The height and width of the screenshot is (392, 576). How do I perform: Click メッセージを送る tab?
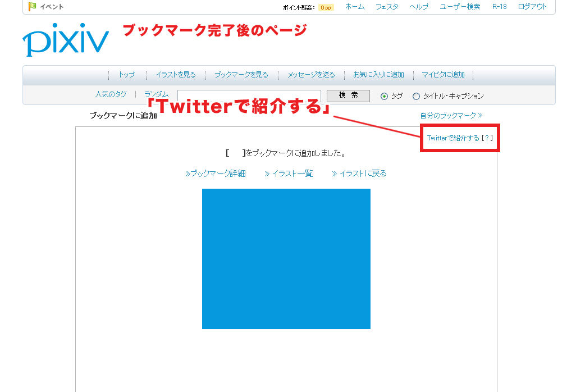(x=311, y=75)
